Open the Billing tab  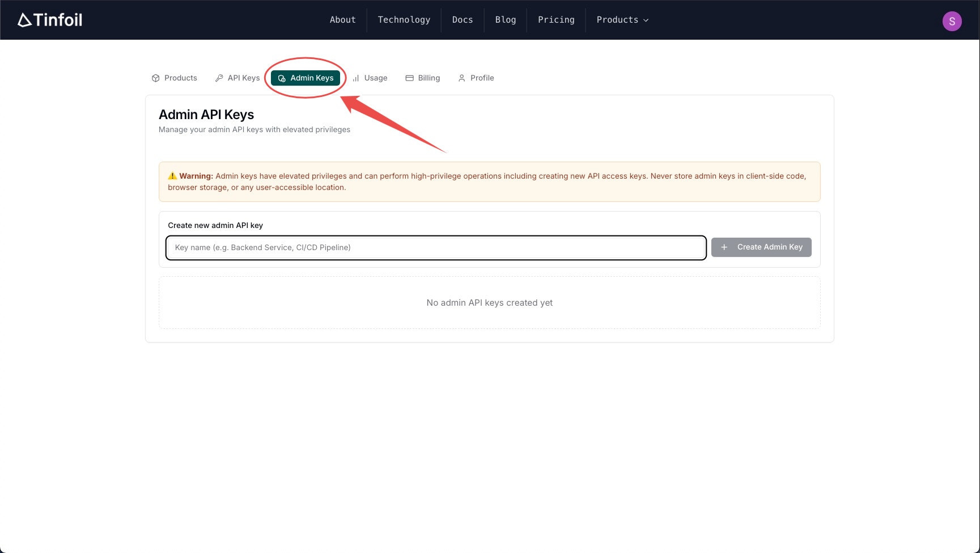(x=423, y=78)
